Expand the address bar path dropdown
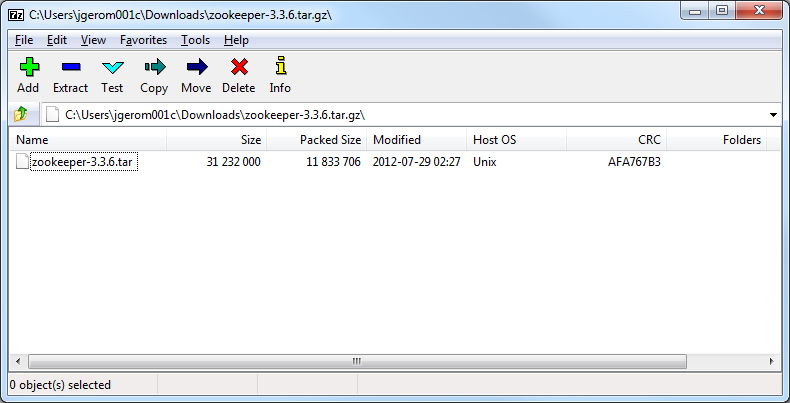This screenshot has width=790, height=403. point(773,115)
